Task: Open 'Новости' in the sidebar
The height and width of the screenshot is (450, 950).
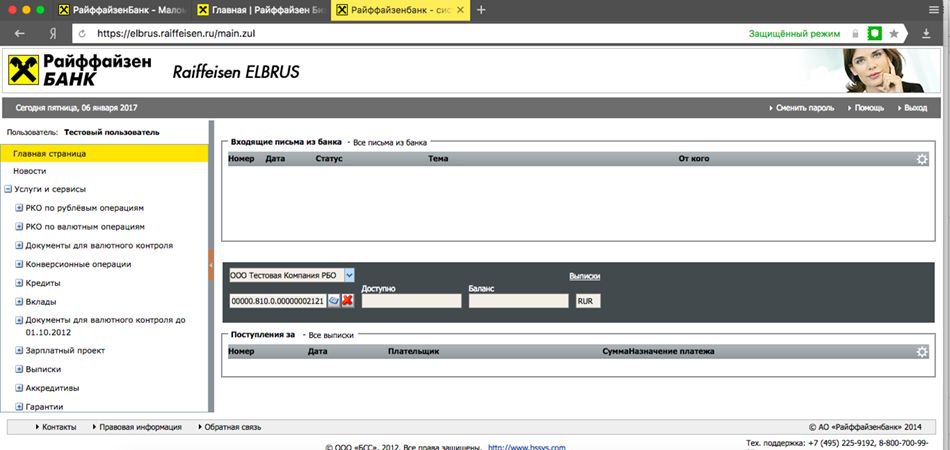Action: coord(30,171)
